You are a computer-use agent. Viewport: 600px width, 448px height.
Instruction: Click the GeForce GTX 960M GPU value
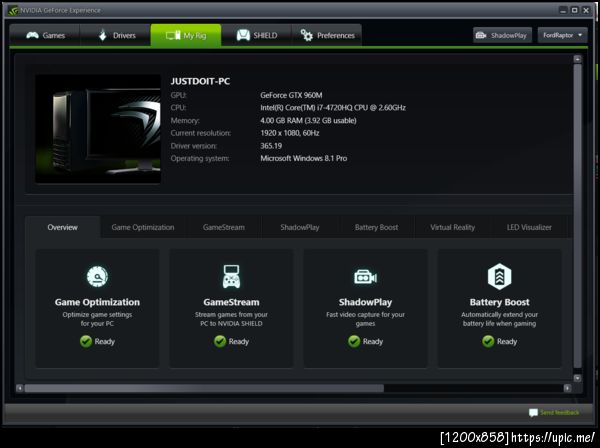point(291,95)
